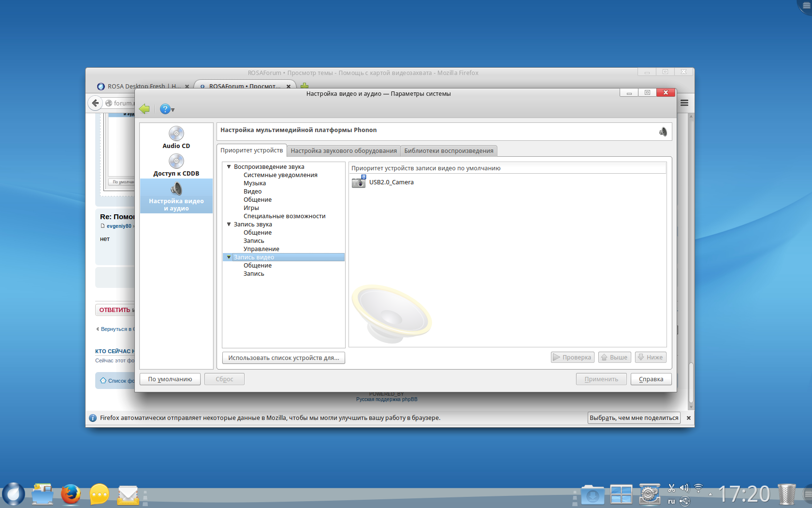This screenshot has height=508, width=812.
Task: Click Firefox back navigation arrow
Action: pos(95,103)
